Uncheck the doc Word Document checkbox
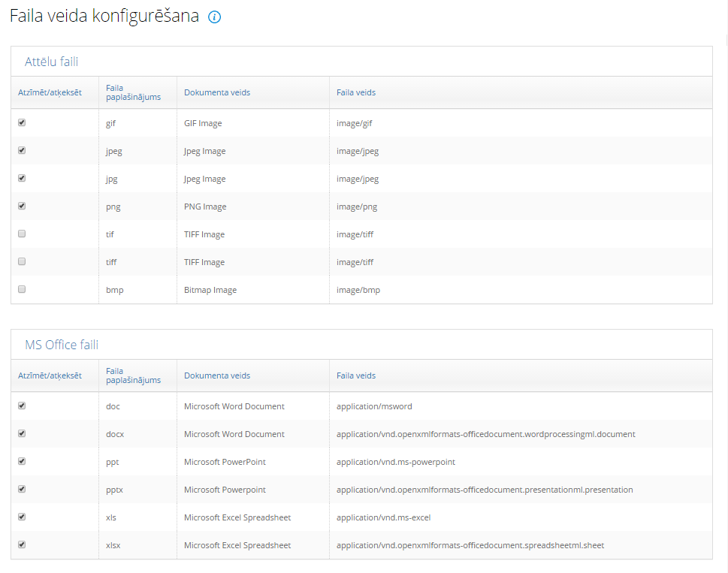728x573 pixels. 22,406
